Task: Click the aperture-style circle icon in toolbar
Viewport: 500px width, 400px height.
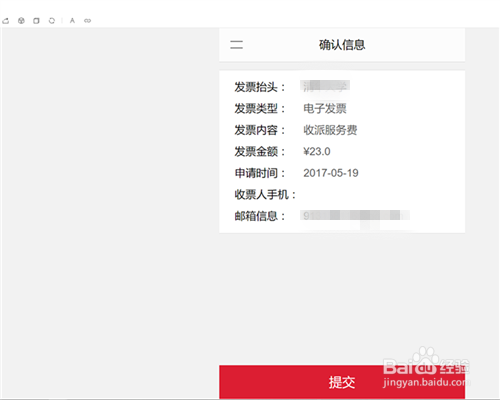Action: click(21, 21)
